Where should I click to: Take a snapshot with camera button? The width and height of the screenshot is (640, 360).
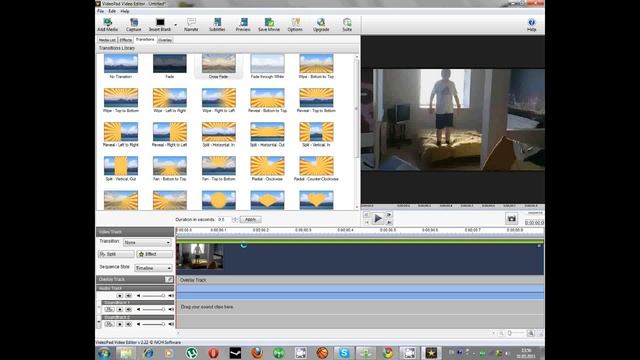coord(511,218)
